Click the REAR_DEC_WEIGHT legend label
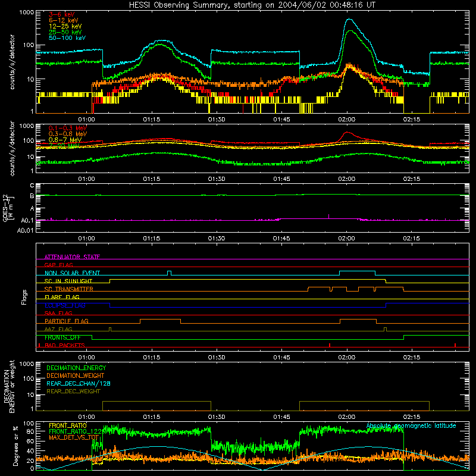 pos(73,392)
